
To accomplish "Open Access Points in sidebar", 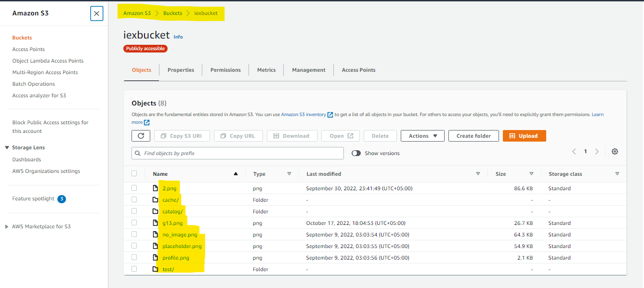I will click(28, 49).
